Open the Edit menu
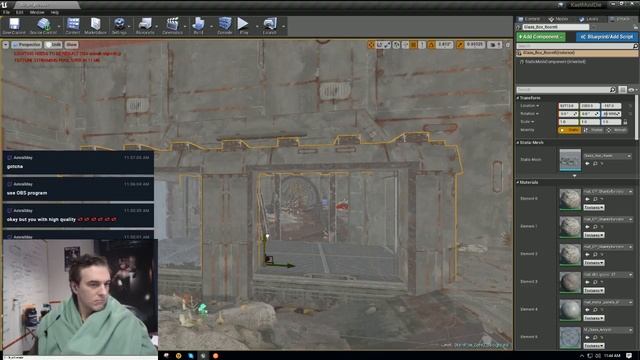The height and width of the screenshot is (360, 640). 20,13
